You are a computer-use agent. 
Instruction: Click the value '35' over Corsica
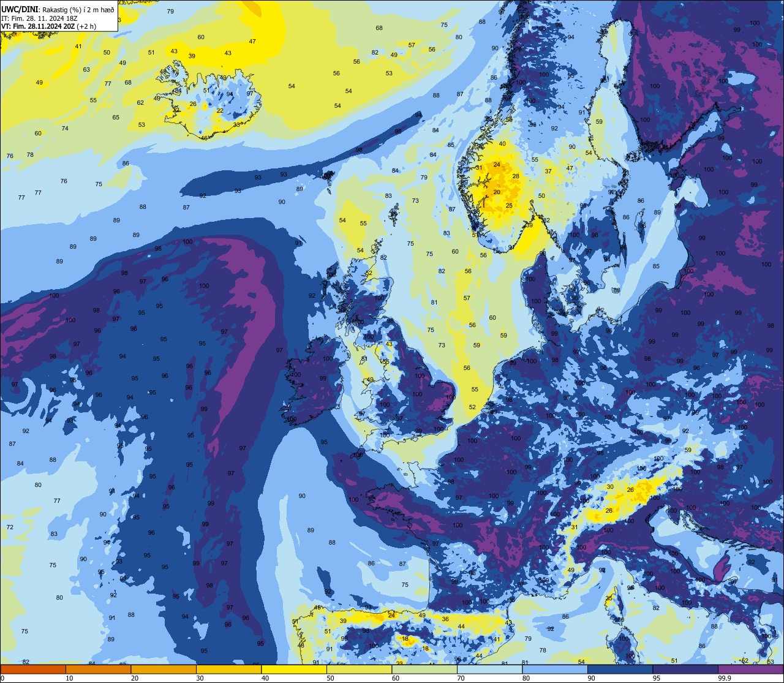(x=609, y=598)
